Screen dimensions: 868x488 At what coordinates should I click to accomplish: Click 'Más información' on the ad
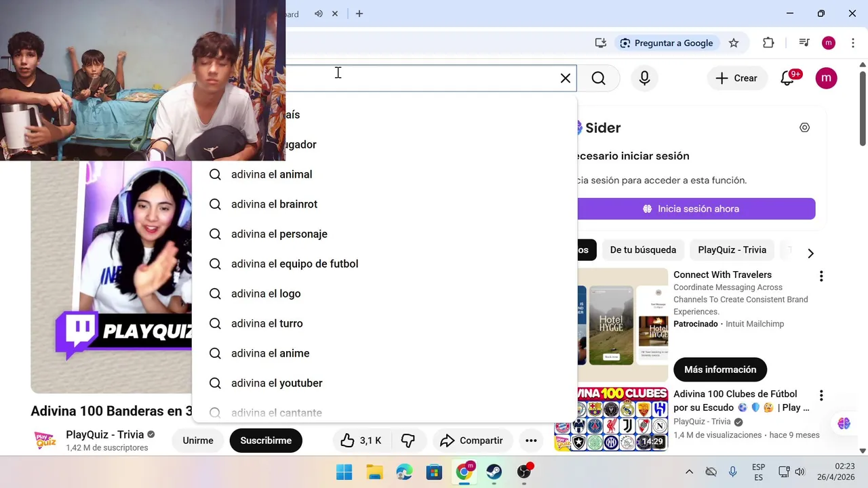coord(720,369)
